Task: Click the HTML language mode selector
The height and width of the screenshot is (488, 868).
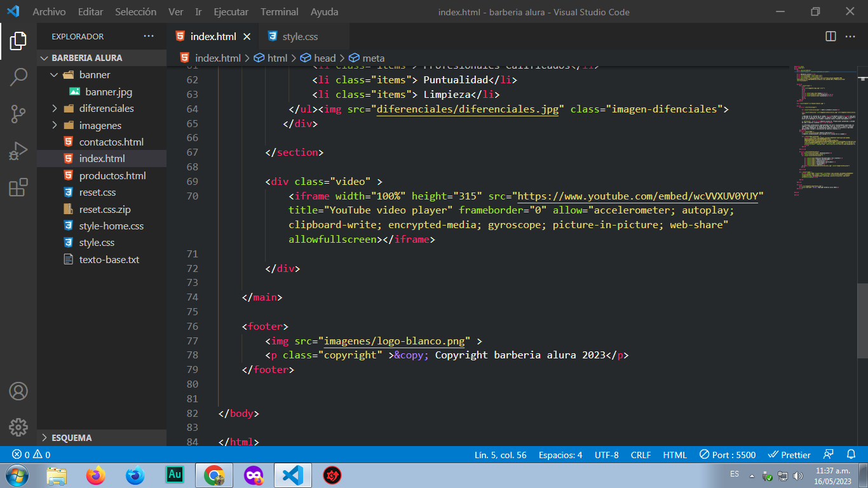Action: [x=675, y=455]
